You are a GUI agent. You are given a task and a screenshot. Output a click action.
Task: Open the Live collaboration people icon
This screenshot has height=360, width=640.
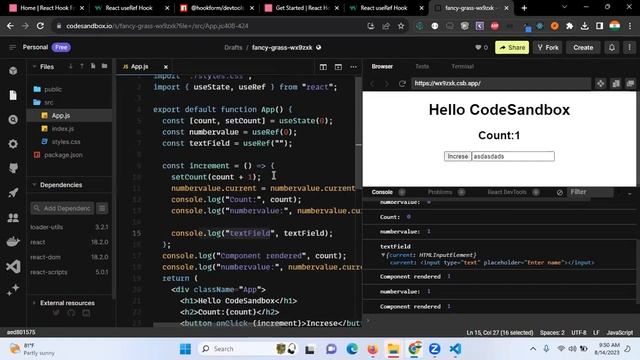pyautogui.click(x=13, y=218)
